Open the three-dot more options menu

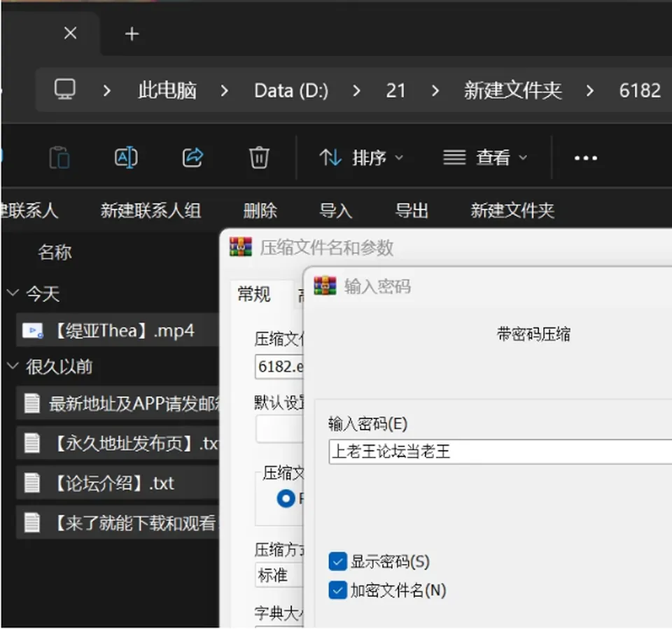pos(585,158)
